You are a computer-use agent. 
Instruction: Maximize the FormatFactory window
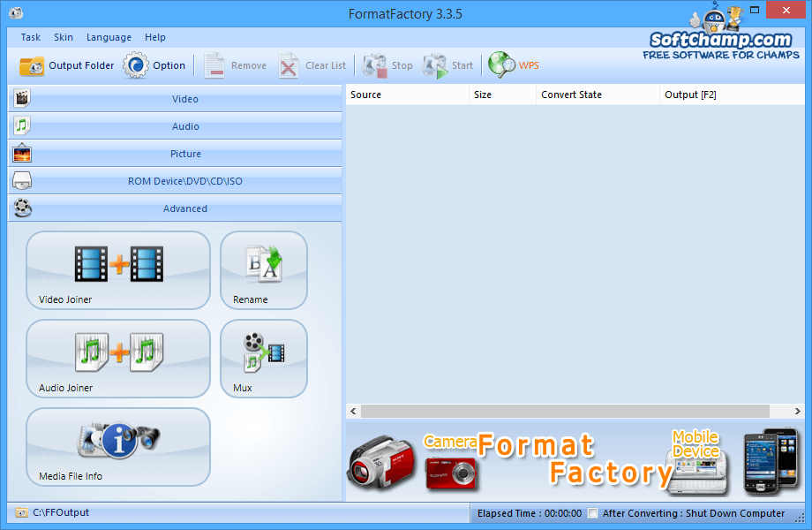pyautogui.click(x=755, y=10)
